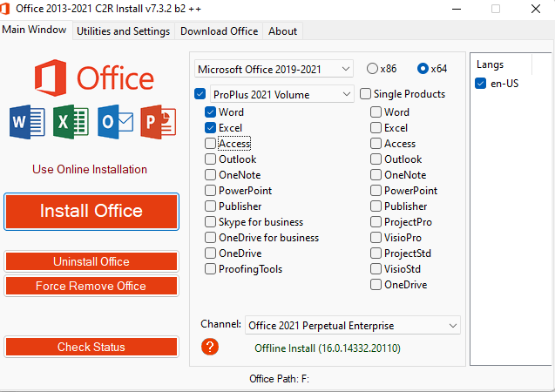Check OneNote in the ProPlus list
The height and width of the screenshot is (392, 555).
210,175
